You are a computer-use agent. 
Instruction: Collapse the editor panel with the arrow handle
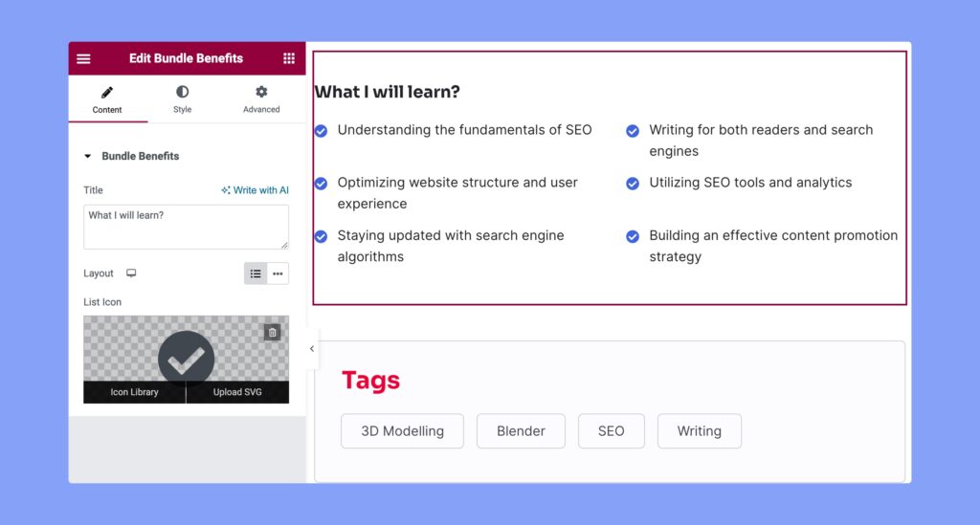click(x=312, y=349)
